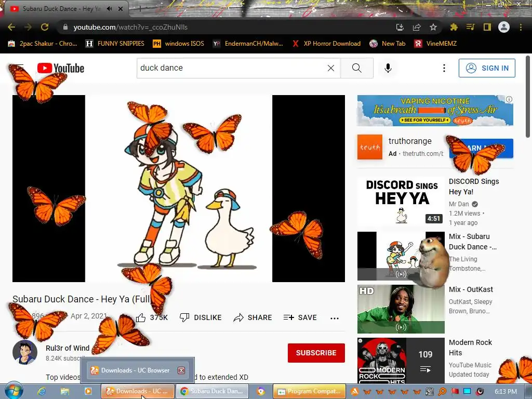The width and height of the screenshot is (532, 399).
Task: Open more actions ellipsis under video
Action: coord(335,318)
